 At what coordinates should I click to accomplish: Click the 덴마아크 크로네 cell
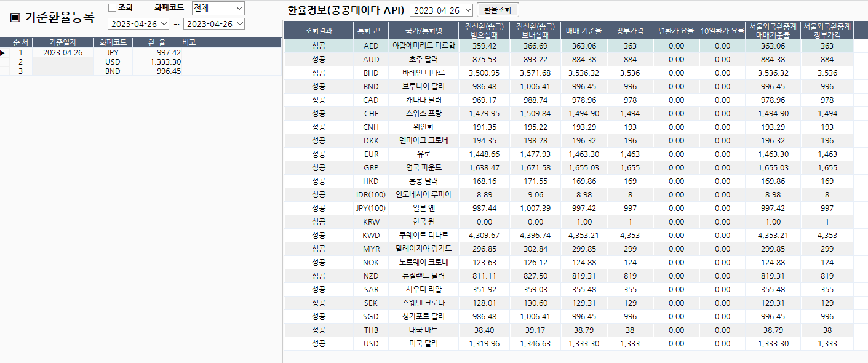[423, 141]
